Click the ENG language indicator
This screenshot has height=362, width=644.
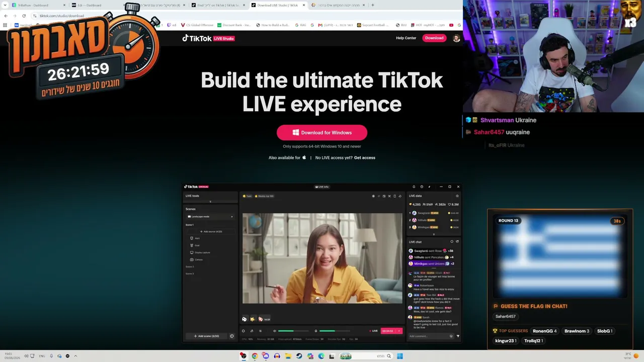tap(42, 356)
